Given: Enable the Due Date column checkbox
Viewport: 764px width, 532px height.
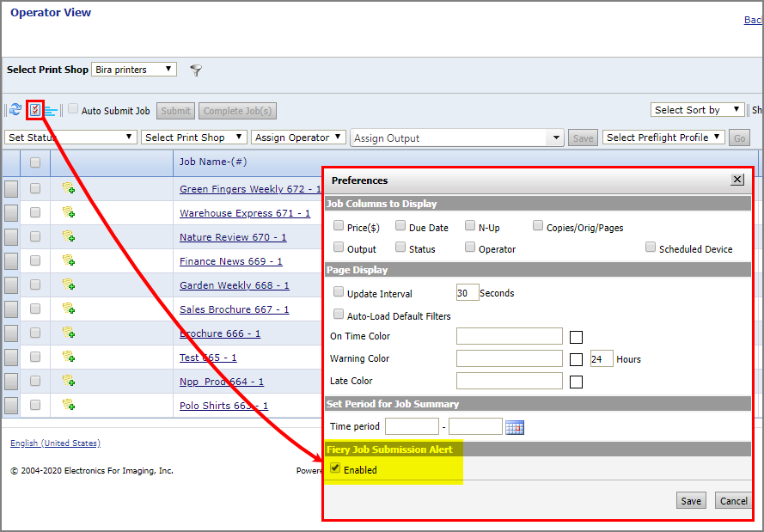Looking at the screenshot, I should [401, 226].
